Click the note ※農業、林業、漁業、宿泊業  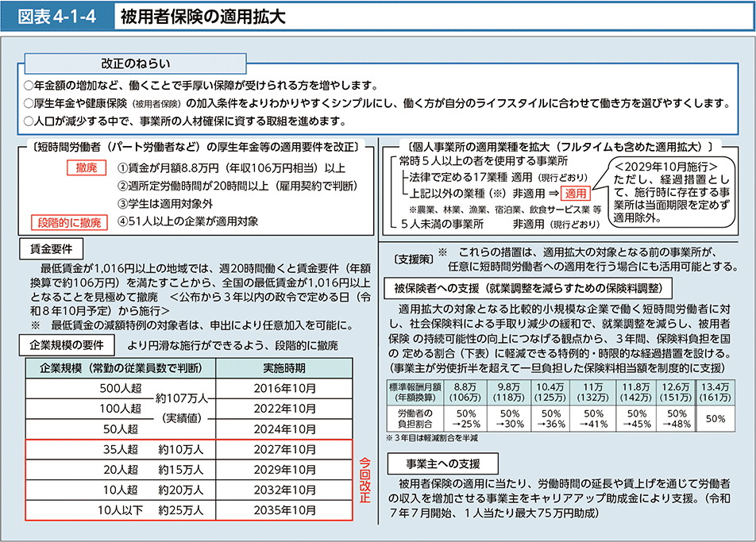pos(505,209)
